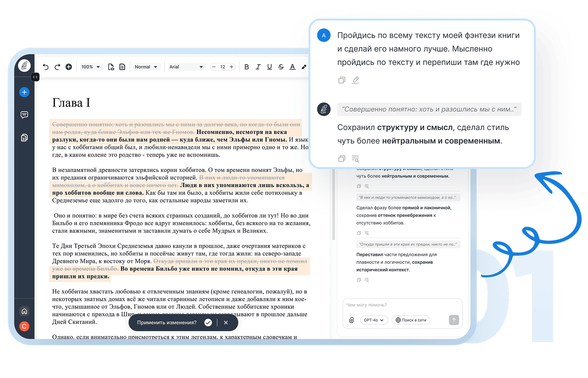588x378 pixels.
Task: Copy the side panel reply above the 'В них и люди' chip
Action: (x=359, y=186)
